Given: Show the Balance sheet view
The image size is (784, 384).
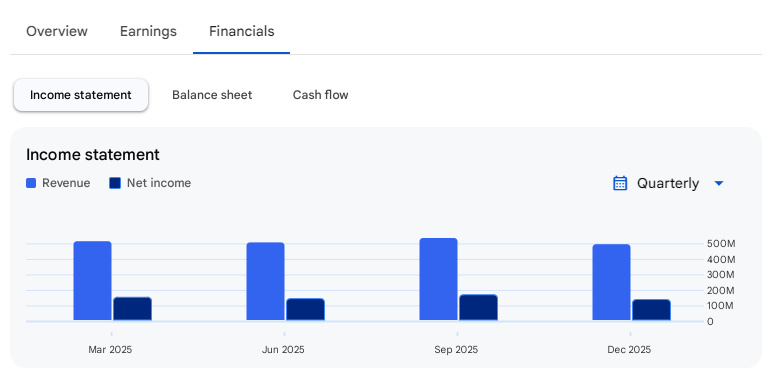Looking at the screenshot, I should [x=212, y=95].
